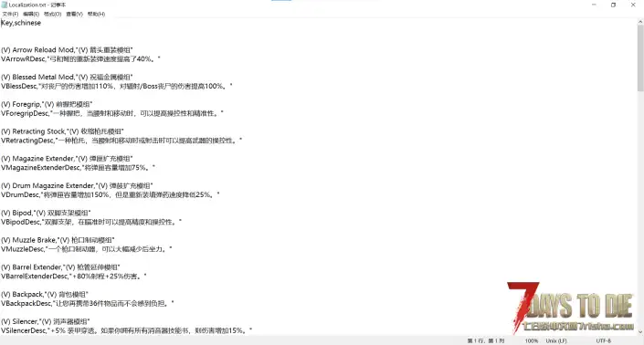
Task: Click the 'Unix (LF)' status entry
Action: click(556, 341)
